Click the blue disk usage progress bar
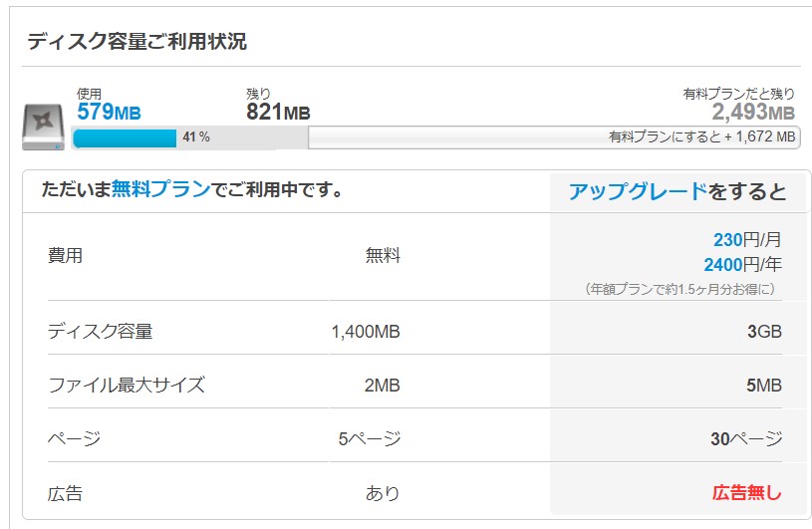This screenshot has width=812, height=529. [125, 137]
